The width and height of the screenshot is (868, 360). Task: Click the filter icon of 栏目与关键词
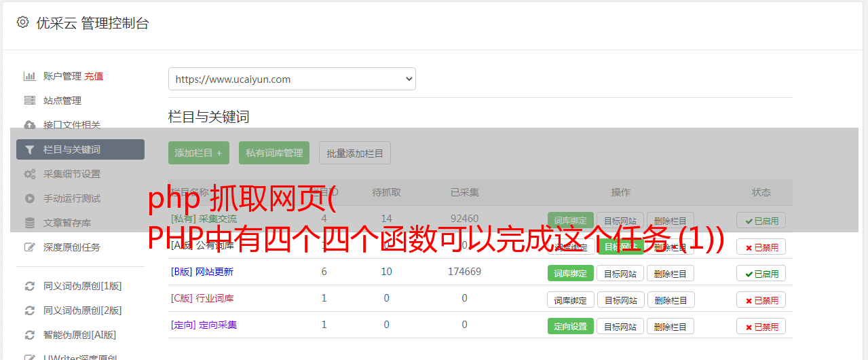click(30, 149)
